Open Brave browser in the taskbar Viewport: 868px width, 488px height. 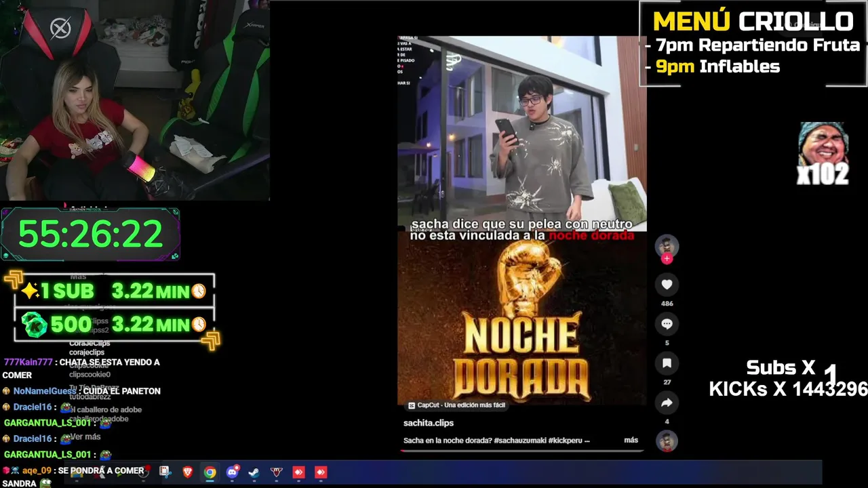(187, 472)
